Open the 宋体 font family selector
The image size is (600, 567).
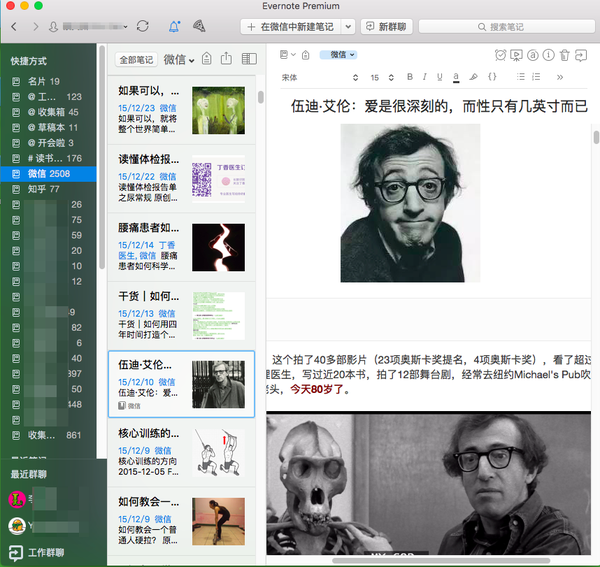(320, 77)
